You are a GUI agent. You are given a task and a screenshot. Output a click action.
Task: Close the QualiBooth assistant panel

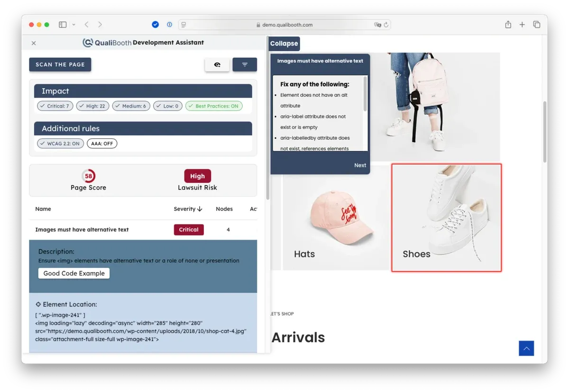pyautogui.click(x=34, y=43)
